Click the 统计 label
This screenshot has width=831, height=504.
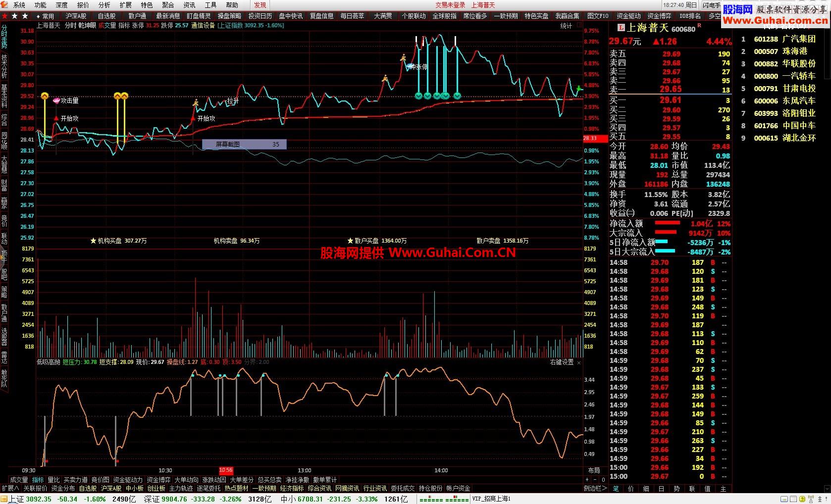point(566,26)
